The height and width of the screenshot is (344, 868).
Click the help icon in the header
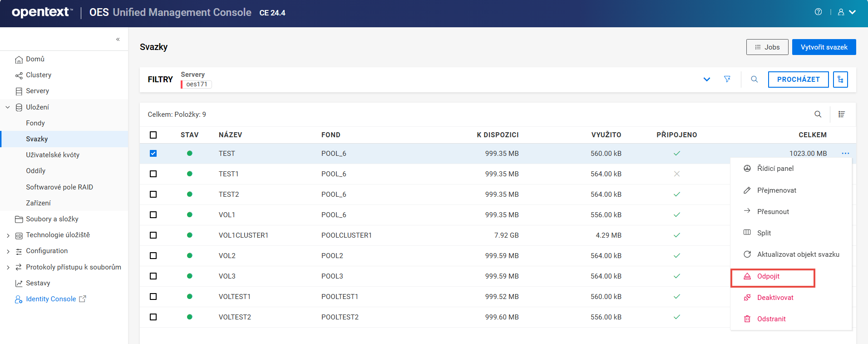(x=818, y=12)
